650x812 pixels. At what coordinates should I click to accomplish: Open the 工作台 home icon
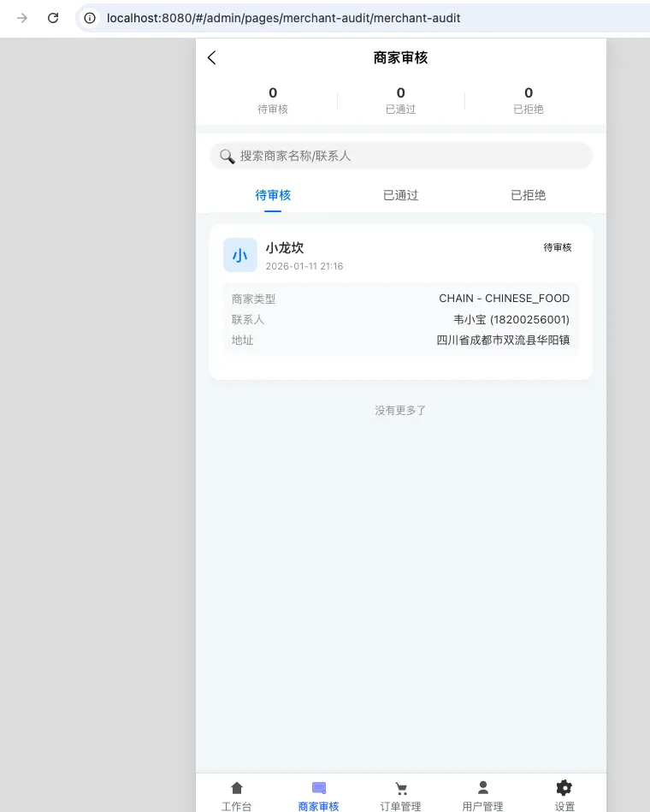click(237, 788)
